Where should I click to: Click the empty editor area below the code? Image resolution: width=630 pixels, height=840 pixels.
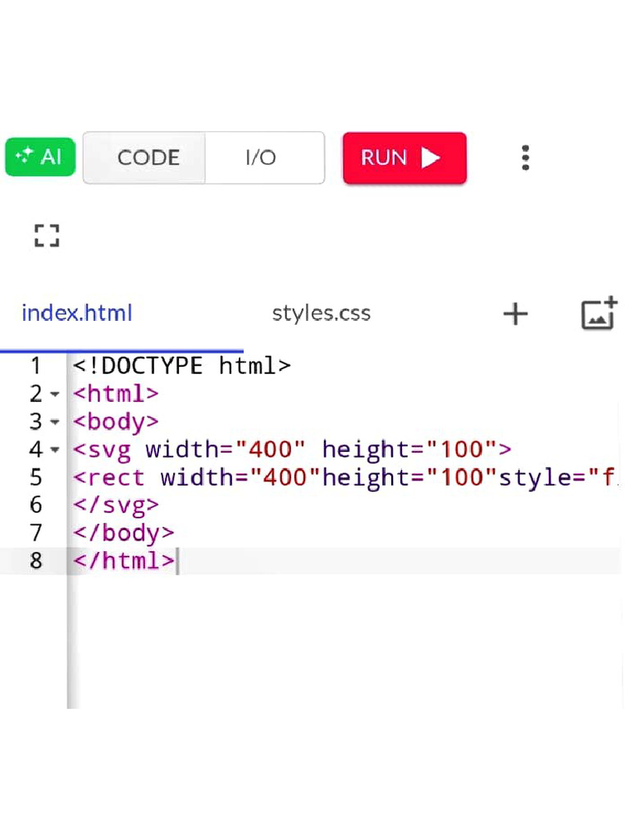[328, 648]
